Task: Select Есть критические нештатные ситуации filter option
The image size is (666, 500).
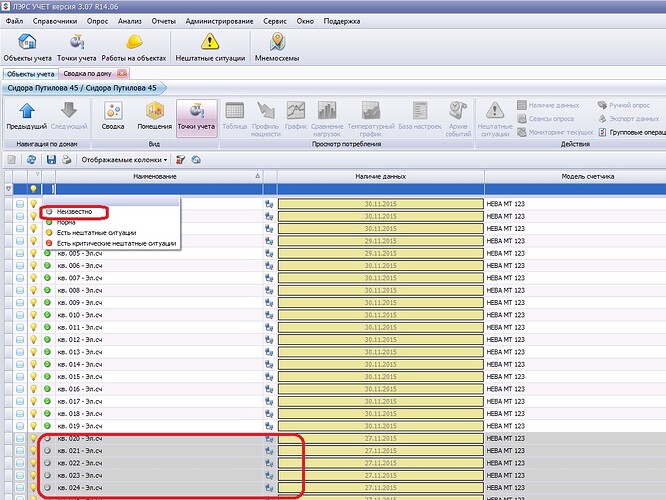Action: 116,243
